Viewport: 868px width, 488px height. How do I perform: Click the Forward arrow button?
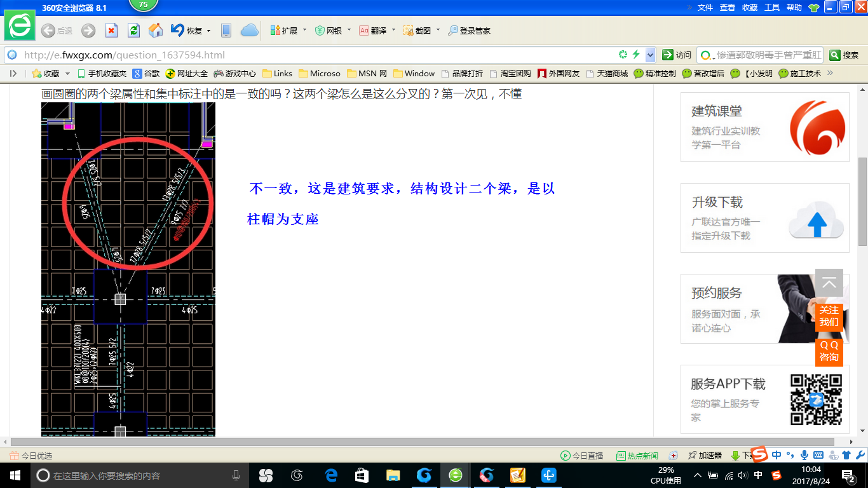[x=88, y=30]
